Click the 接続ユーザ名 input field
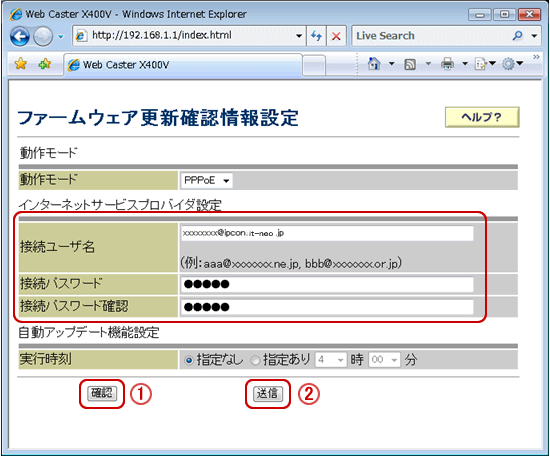Image resolution: width=550 pixels, height=456 pixels. (327, 233)
